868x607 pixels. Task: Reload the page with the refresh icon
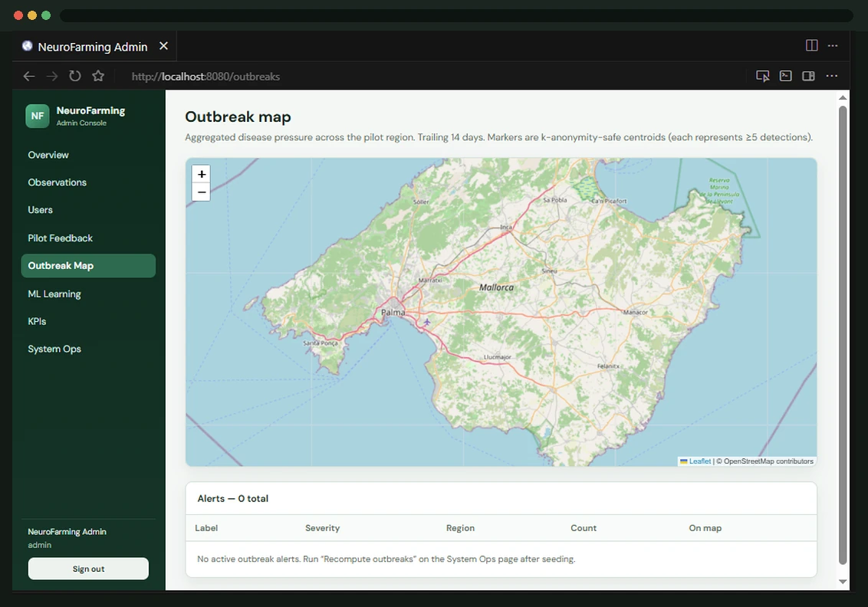click(x=74, y=76)
